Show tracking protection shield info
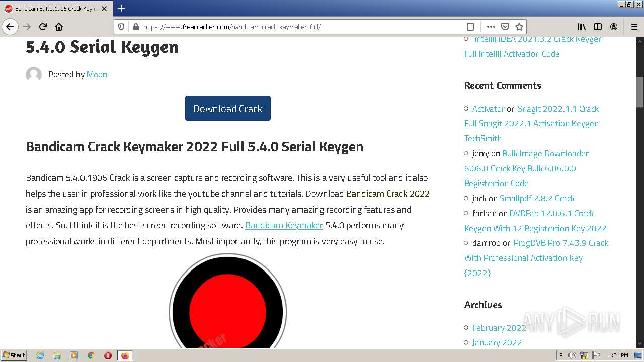Image resolution: width=644 pixels, height=362 pixels. pos(121,27)
